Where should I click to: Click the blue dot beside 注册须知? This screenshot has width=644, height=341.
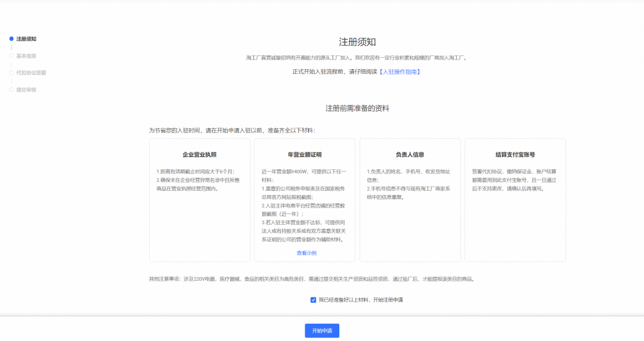click(x=11, y=39)
